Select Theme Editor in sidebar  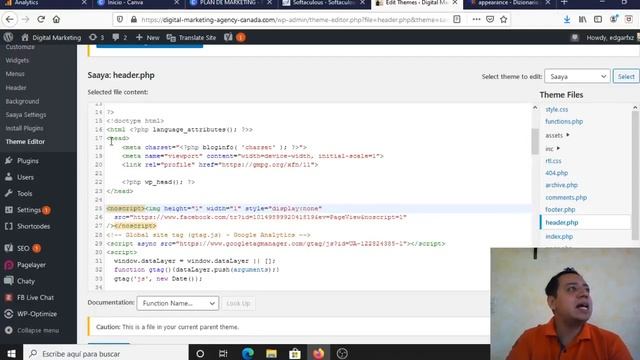25,142
